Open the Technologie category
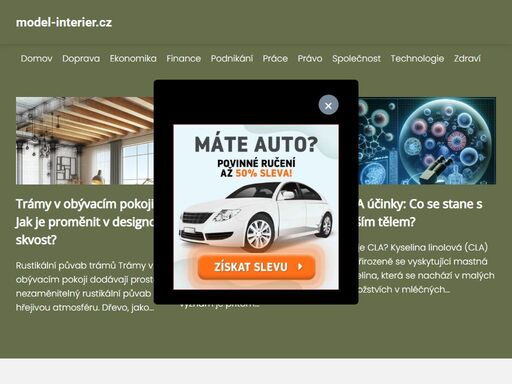512x384 pixels. click(417, 59)
